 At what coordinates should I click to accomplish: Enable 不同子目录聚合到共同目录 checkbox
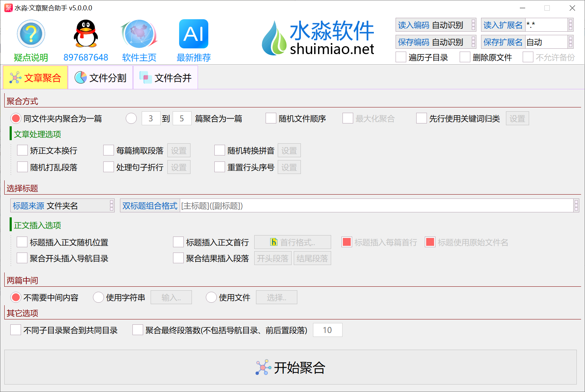[x=16, y=330]
